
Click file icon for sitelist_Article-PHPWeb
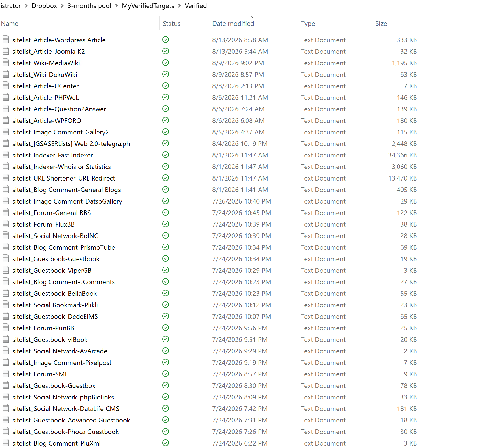tap(6, 97)
